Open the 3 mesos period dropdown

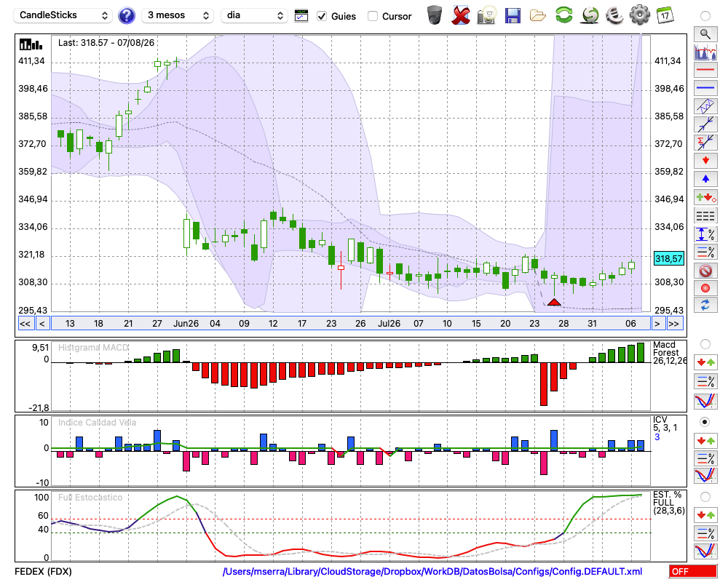[178, 15]
